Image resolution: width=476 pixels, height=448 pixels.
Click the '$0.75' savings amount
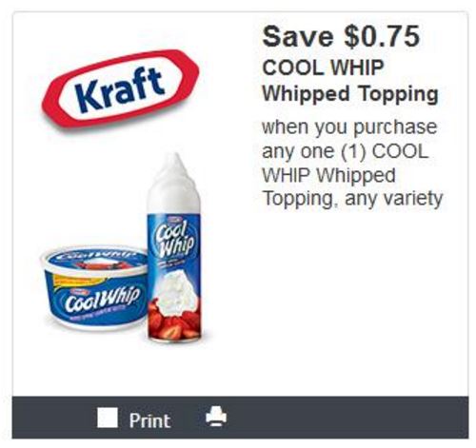382,37
